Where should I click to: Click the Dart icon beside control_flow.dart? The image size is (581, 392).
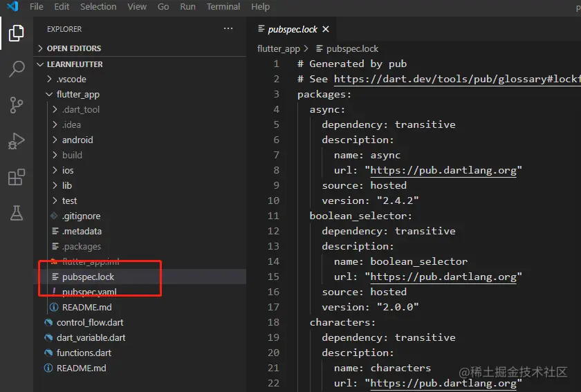[48, 322]
